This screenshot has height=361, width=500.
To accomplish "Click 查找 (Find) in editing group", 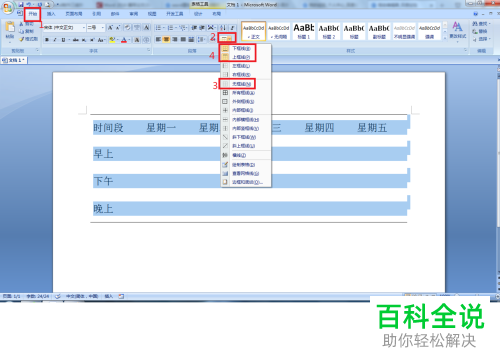I will tap(481, 24).
